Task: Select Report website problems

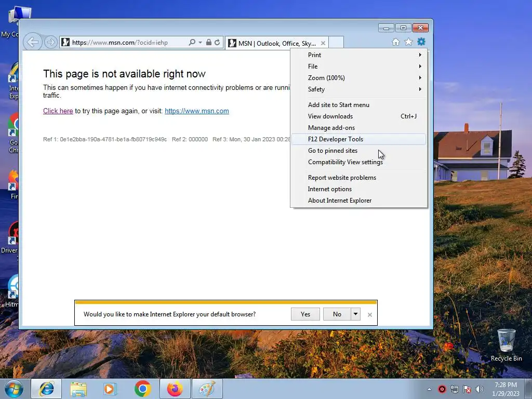Action: point(358,178)
